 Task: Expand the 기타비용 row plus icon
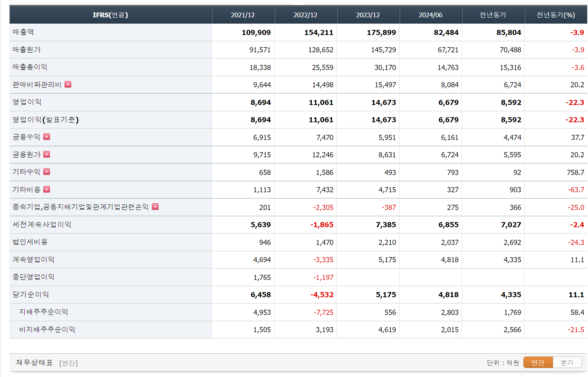click(47, 189)
